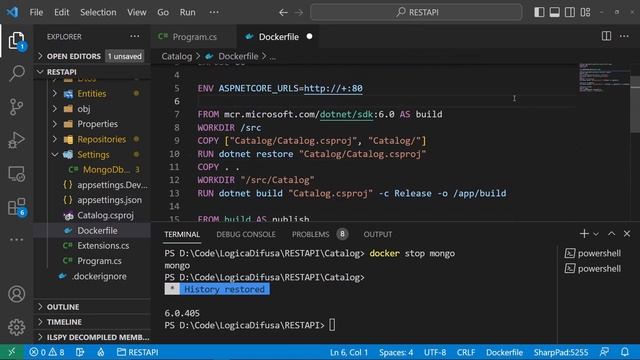
Task: Open the Selection menu
Action: pyautogui.click(x=98, y=12)
